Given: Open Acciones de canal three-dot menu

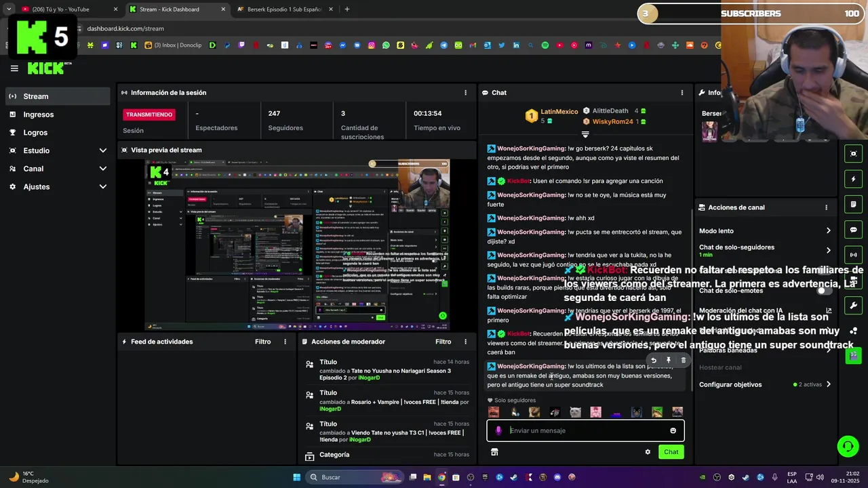Looking at the screenshot, I should pyautogui.click(x=826, y=207).
